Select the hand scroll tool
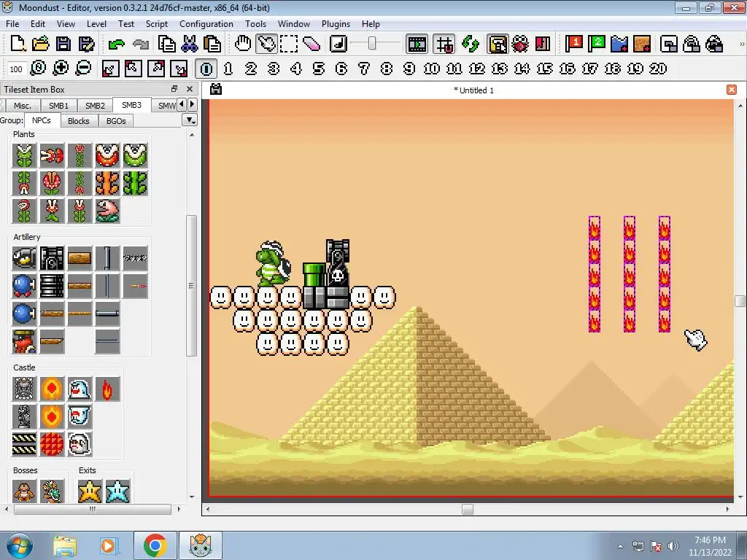The image size is (747, 560). tap(242, 44)
